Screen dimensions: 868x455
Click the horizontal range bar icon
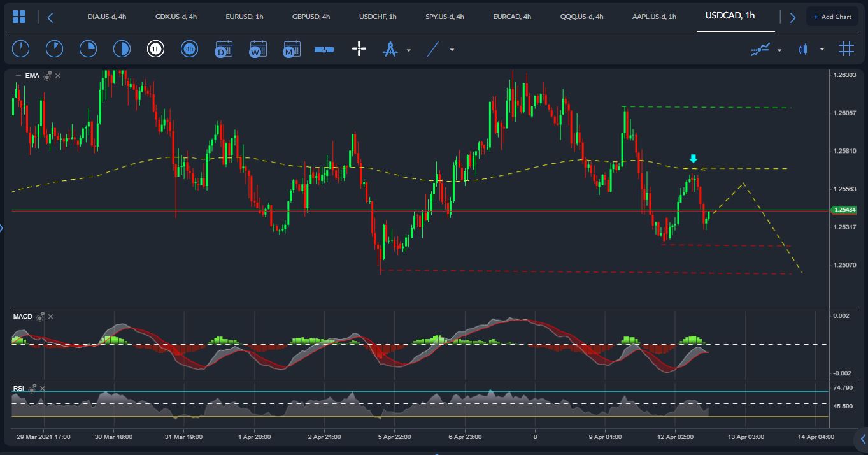pos(324,49)
